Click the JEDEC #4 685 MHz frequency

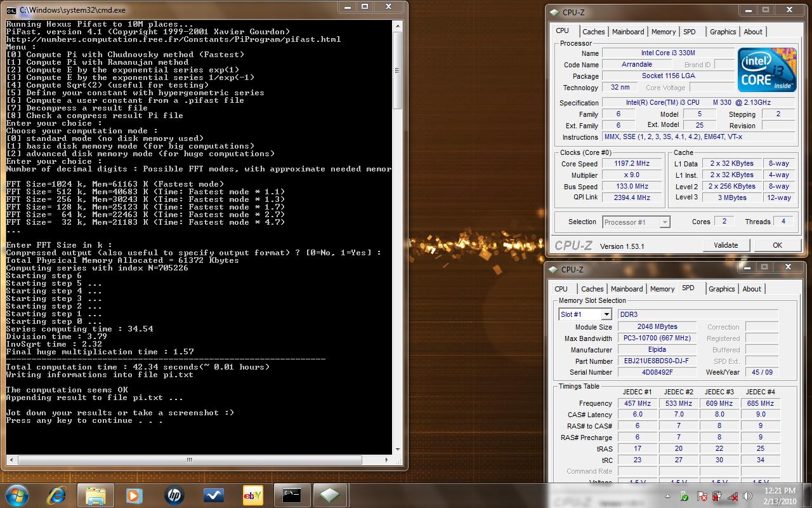[x=760, y=403]
